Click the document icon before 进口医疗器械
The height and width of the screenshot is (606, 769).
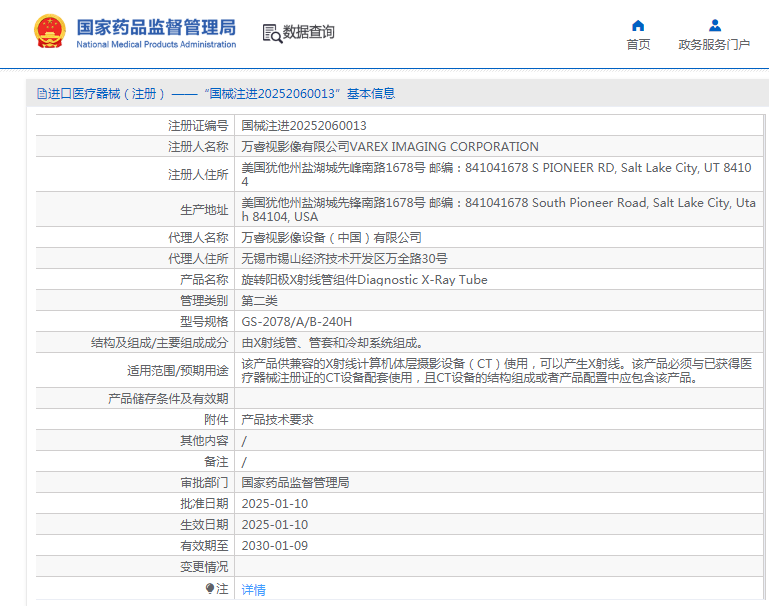pos(41,94)
